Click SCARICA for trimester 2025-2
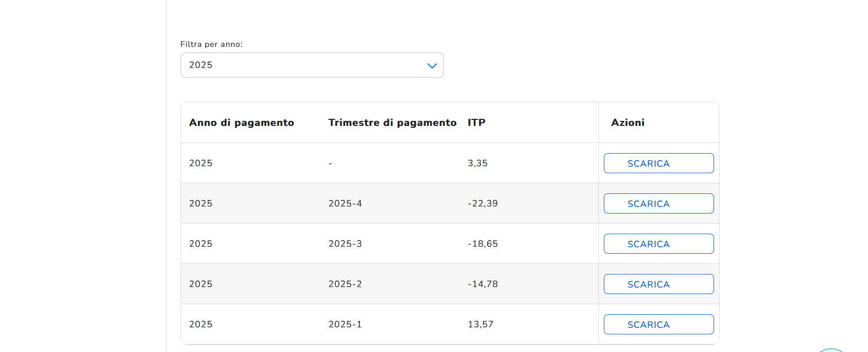Viewport: 868px width, 352px height. (x=658, y=284)
